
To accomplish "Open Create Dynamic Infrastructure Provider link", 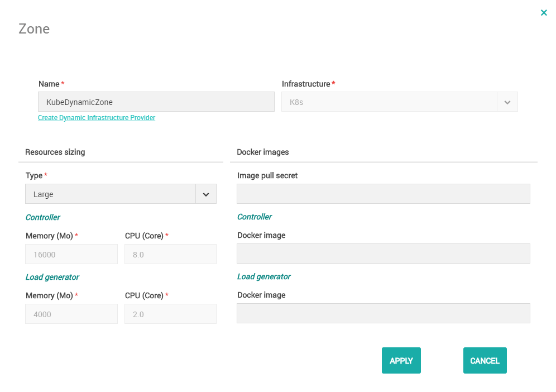I will click(x=97, y=117).
